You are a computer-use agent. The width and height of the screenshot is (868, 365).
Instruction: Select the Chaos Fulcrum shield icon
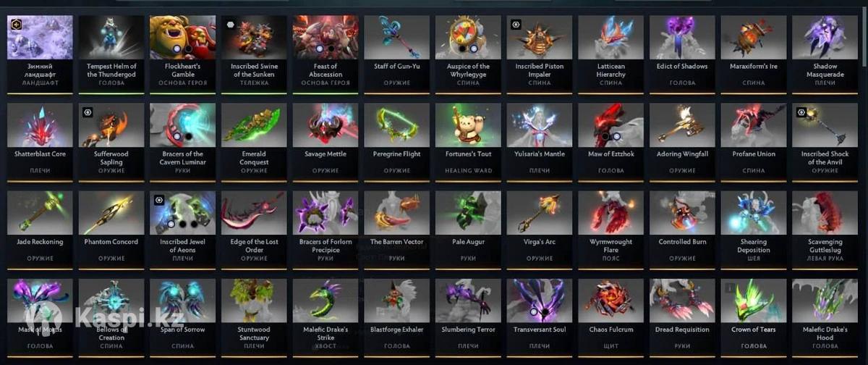(x=611, y=314)
